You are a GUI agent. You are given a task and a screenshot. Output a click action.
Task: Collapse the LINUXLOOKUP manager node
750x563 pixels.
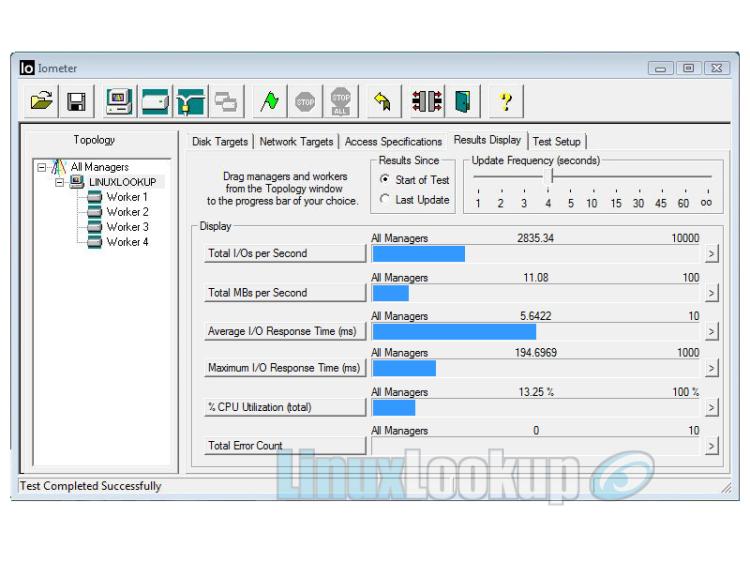(x=61, y=182)
